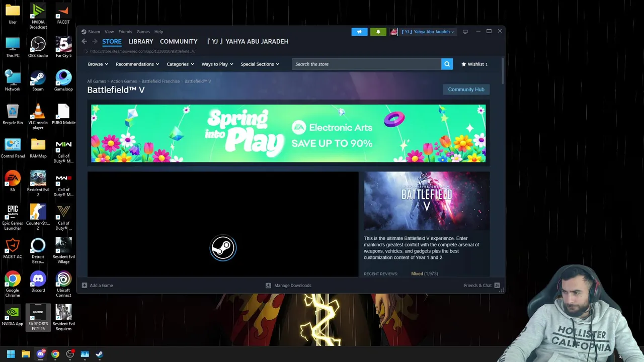This screenshot has height=362, width=644.
Task: Expand the Special Sections dropdown
Action: pos(260,64)
